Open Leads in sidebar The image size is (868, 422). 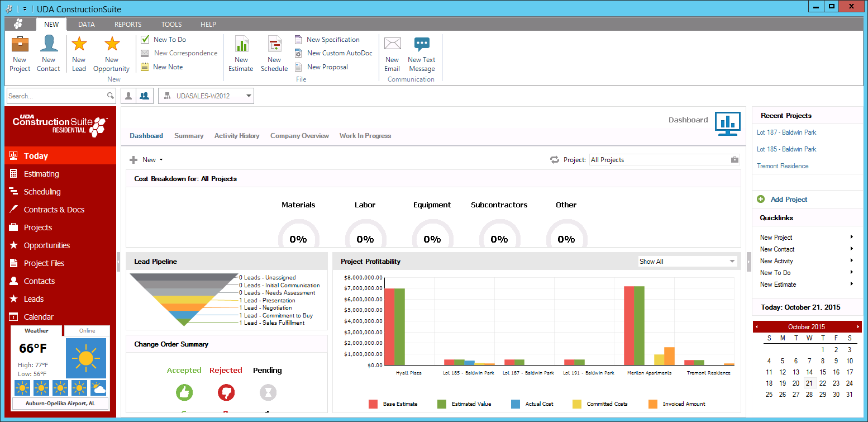click(x=60, y=299)
